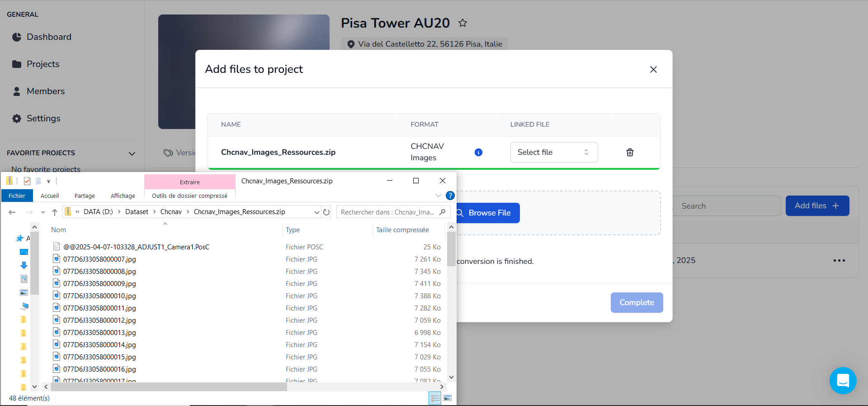
Task: Expand the Explorer ribbon chevron
Action: click(x=438, y=196)
